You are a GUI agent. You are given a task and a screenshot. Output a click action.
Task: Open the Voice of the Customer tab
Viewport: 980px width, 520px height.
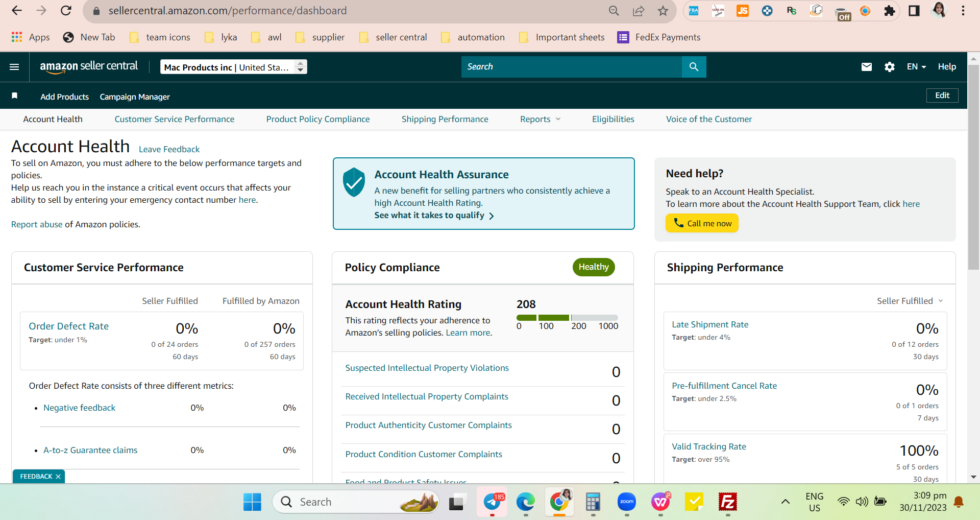(709, 119)
